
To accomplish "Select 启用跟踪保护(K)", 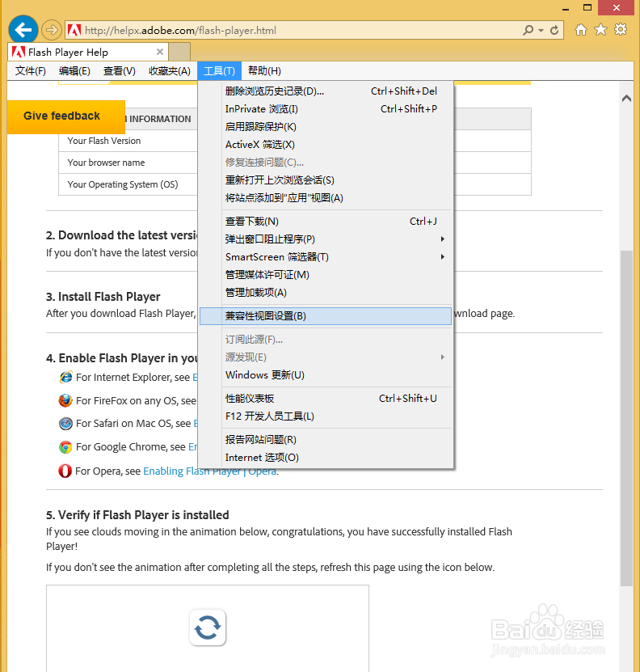I will [326, 127].
